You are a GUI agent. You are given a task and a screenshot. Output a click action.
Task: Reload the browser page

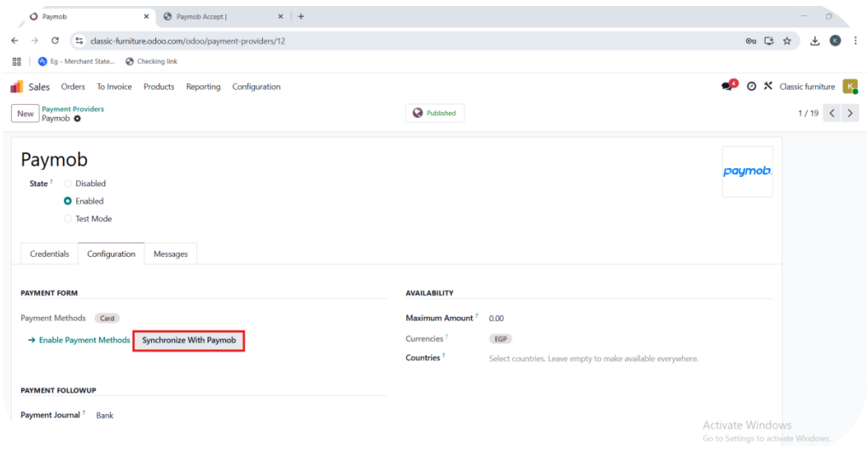55,40
